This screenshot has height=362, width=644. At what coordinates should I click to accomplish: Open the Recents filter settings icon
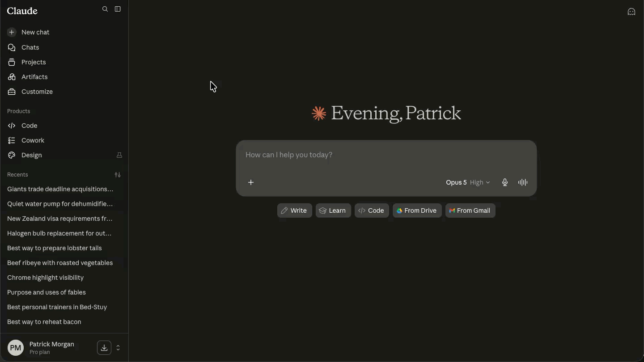pos(118,175)
